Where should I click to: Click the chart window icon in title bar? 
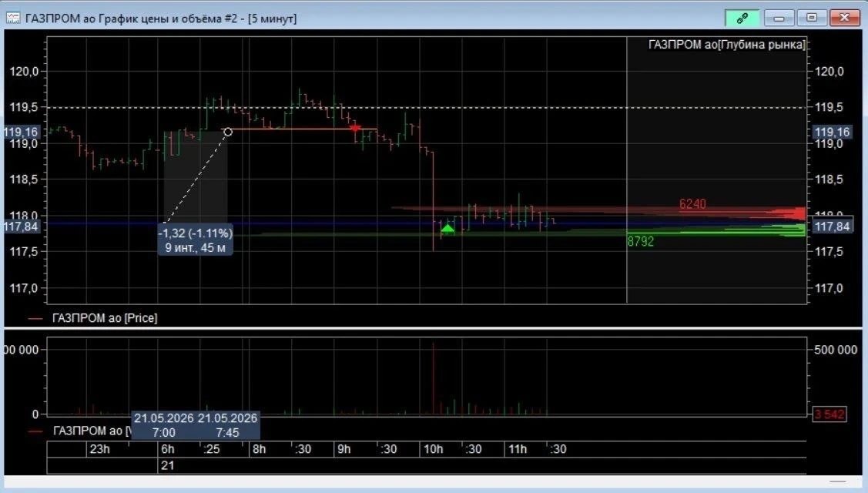(13, 18)
